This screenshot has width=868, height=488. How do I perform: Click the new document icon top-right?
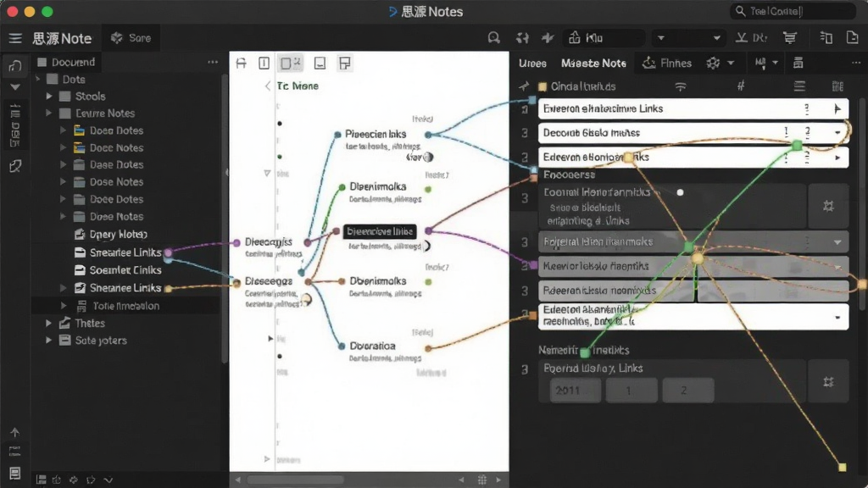[x=853, y=37]
